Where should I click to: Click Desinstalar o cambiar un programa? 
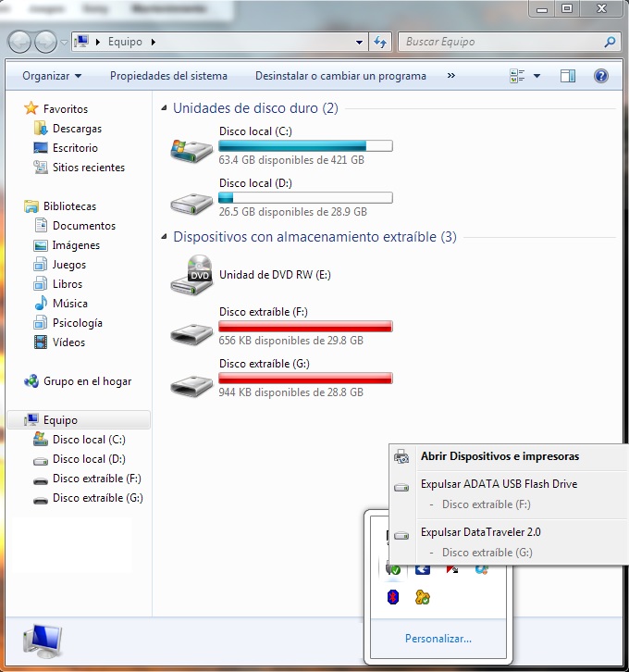tap(340, 76)
